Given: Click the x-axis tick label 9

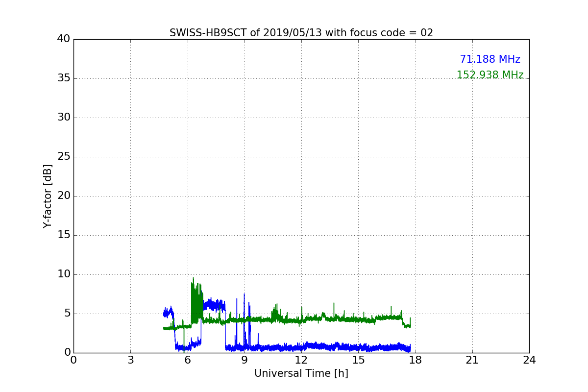Looking at the screenshot, I should point(245,360).
